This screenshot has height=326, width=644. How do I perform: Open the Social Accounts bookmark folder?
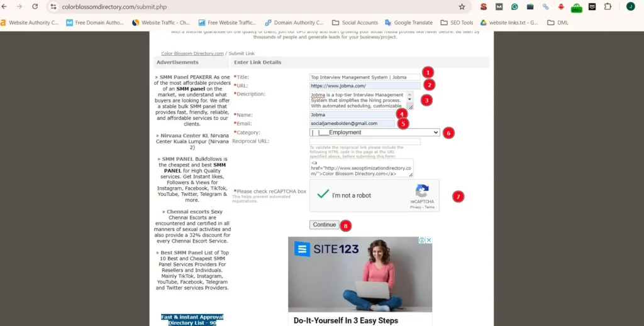tap(355, 23)
